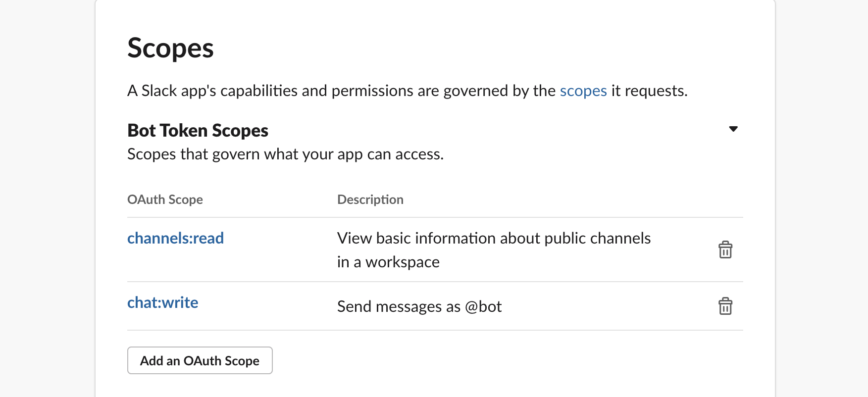868x397 pixels.
Task: Select the OAuth Scope column header
Action: (x=165, y=199)
